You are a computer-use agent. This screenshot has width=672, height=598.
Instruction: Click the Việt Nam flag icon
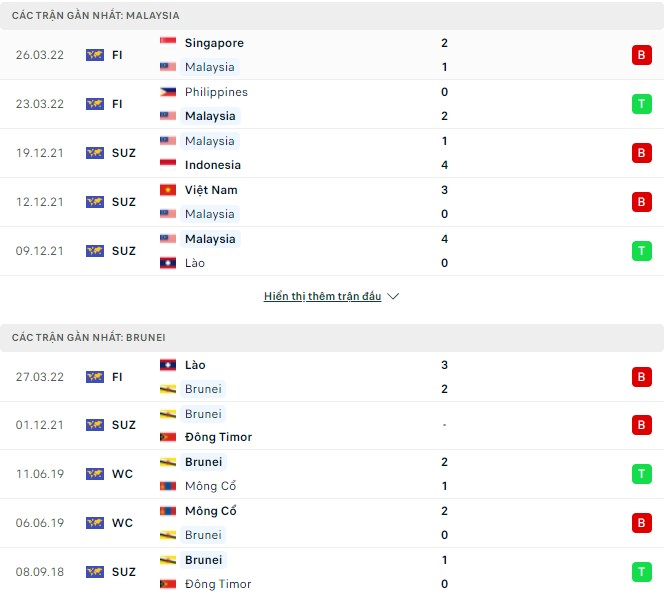168,190
